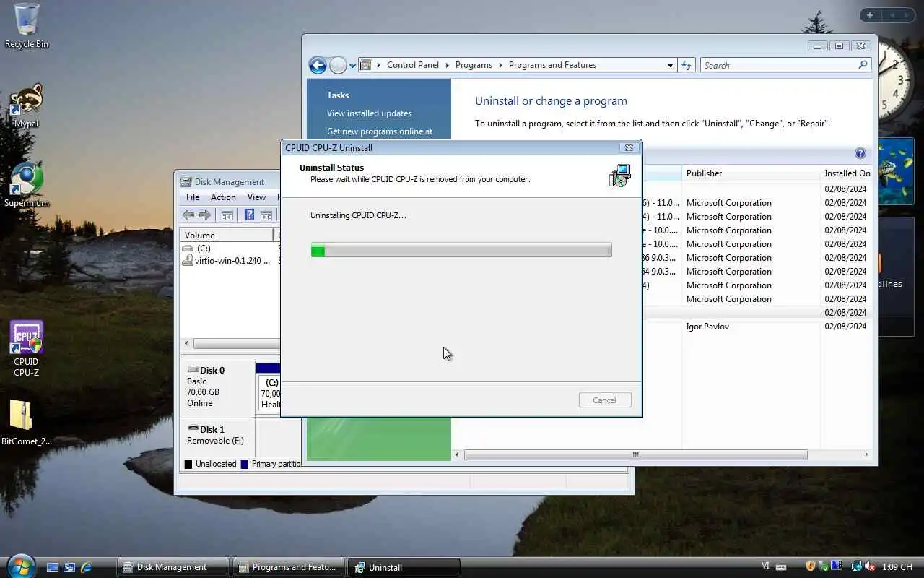
Task: Go forward in Programs and Features window
Action: click(x=338, y=65)
